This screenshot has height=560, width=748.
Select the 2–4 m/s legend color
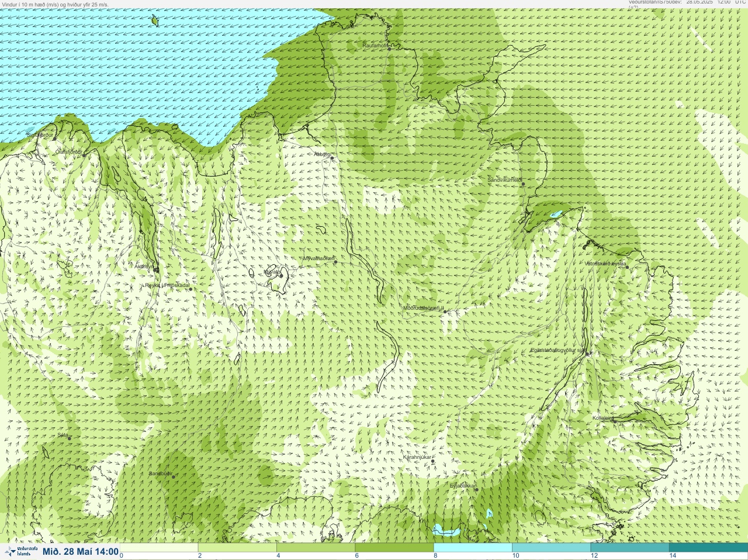237,548
